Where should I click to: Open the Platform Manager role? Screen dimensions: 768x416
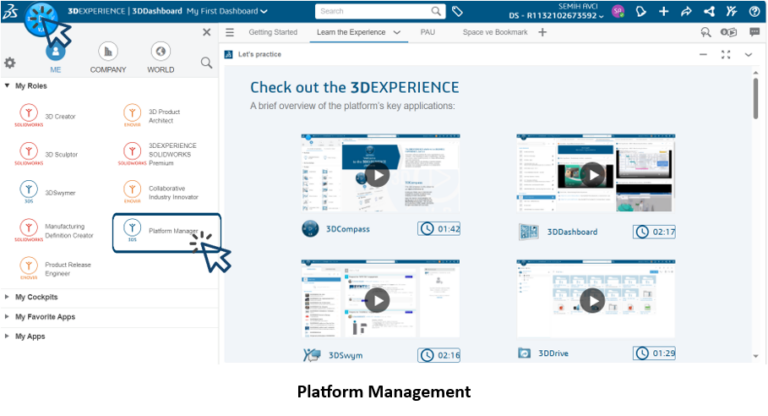pyautogui.click(x=165, y=231)
